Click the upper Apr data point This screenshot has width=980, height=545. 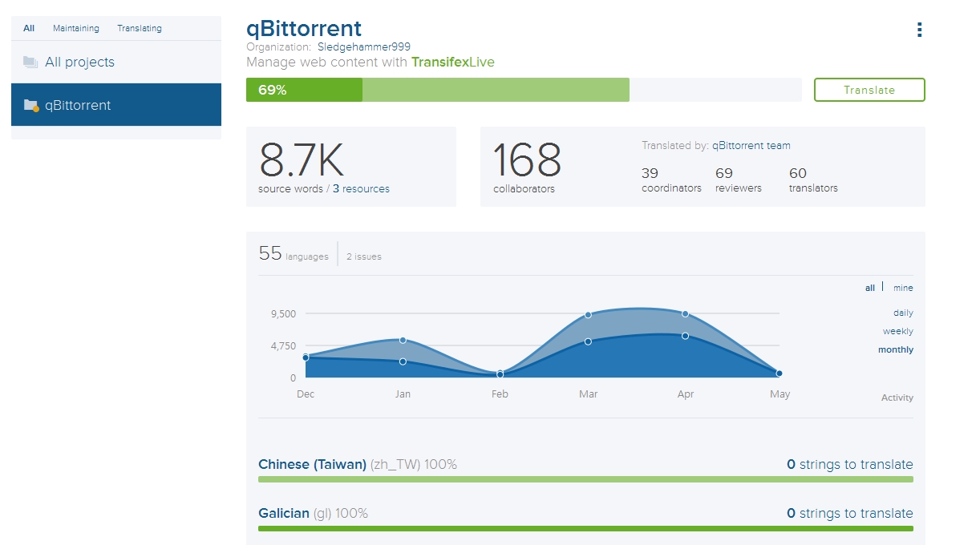pos(685,313)
